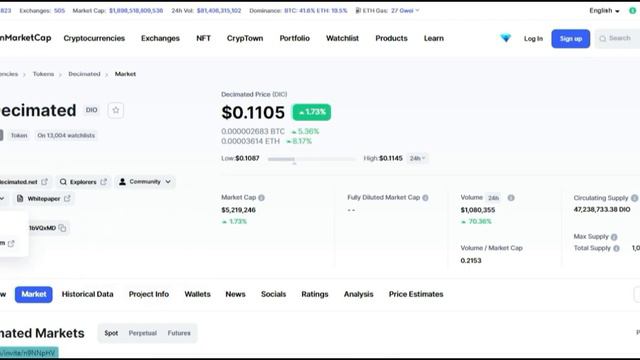Add Decimated to watchlist star

[116, 110]
